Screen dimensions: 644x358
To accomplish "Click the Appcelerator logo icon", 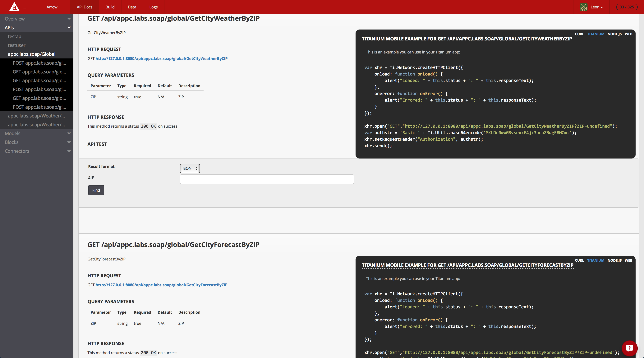I will (x=14, y=7).
